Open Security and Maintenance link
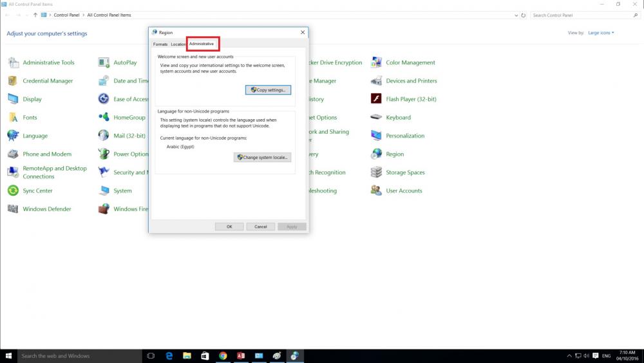The height and width of the screenshot is (363, 644). [x=131, y=172]
